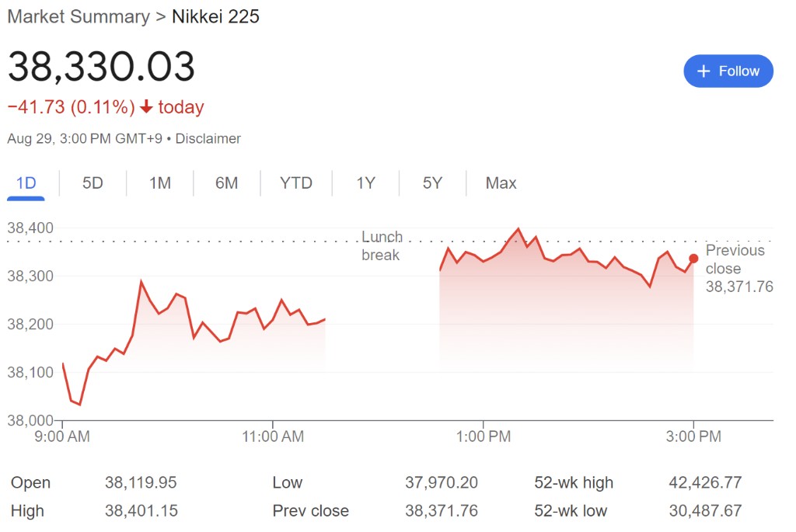Open the Market Summary breadcrumb link
This screenshot has height=532, width=796.
click(78, 16)
